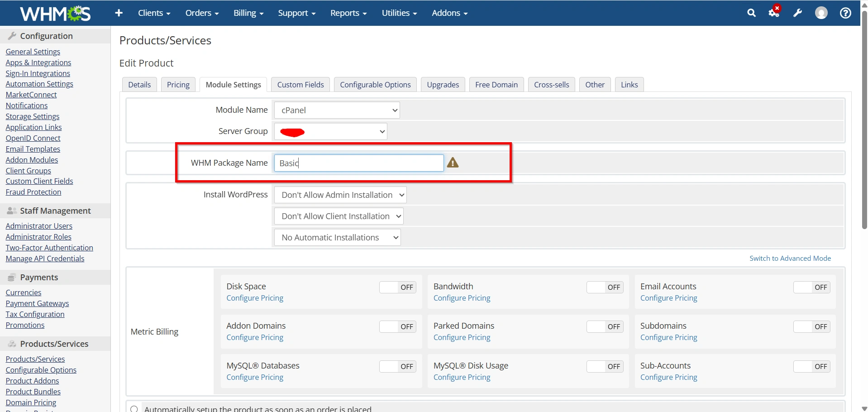The height and width of the screenshot is (412, 868).
Task: Open the Module Name cPanel dropdown
Action: click(337, 110)
